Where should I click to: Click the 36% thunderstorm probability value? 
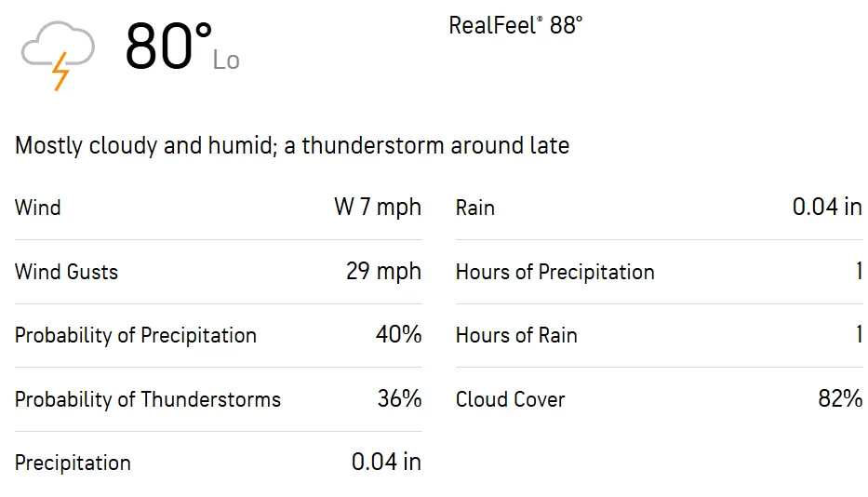point(399,399)
